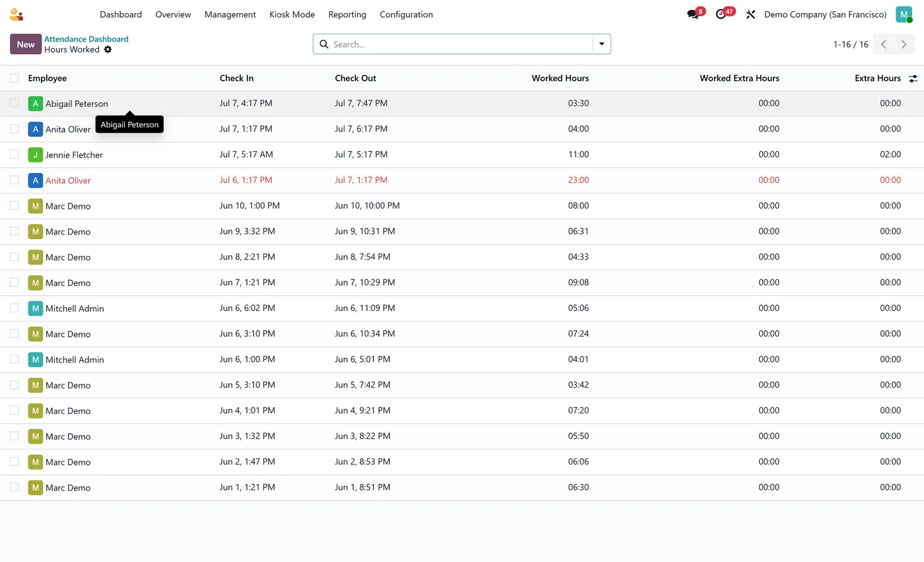Sort by Check In column header
This screenshot has height=562, width=924.
click(236, 78)
